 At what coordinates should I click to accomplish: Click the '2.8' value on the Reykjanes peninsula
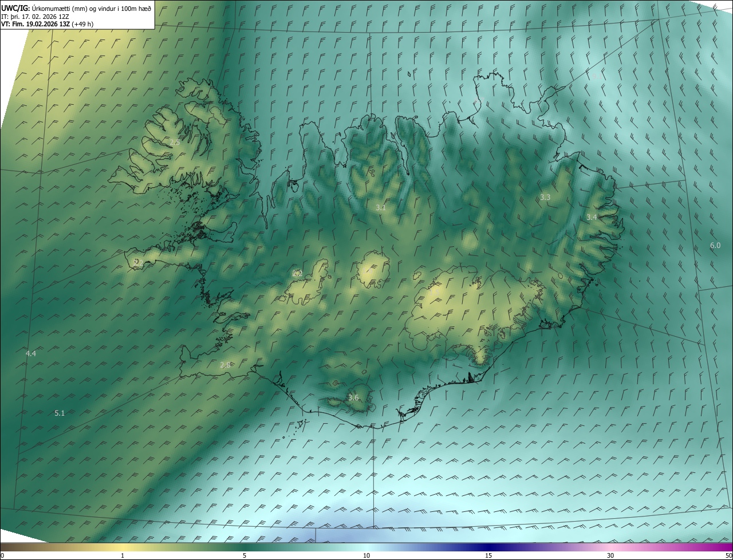point(225,365)
